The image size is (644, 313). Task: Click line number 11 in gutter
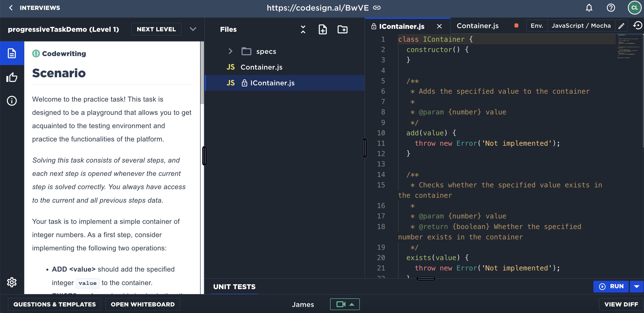(381, 143)
